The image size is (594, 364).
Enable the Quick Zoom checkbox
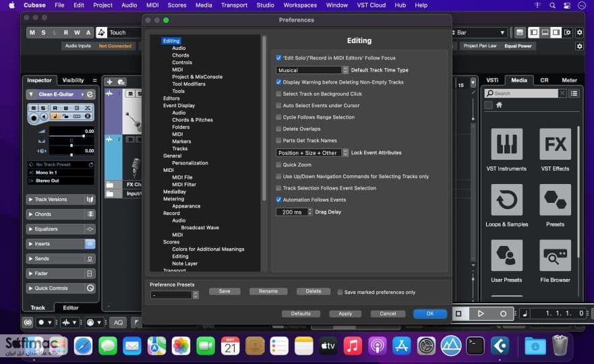point(278,164)
